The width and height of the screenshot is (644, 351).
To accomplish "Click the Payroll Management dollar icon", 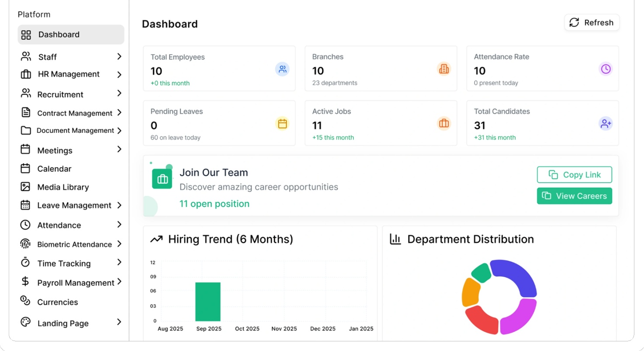I will (x=25, y=282).
